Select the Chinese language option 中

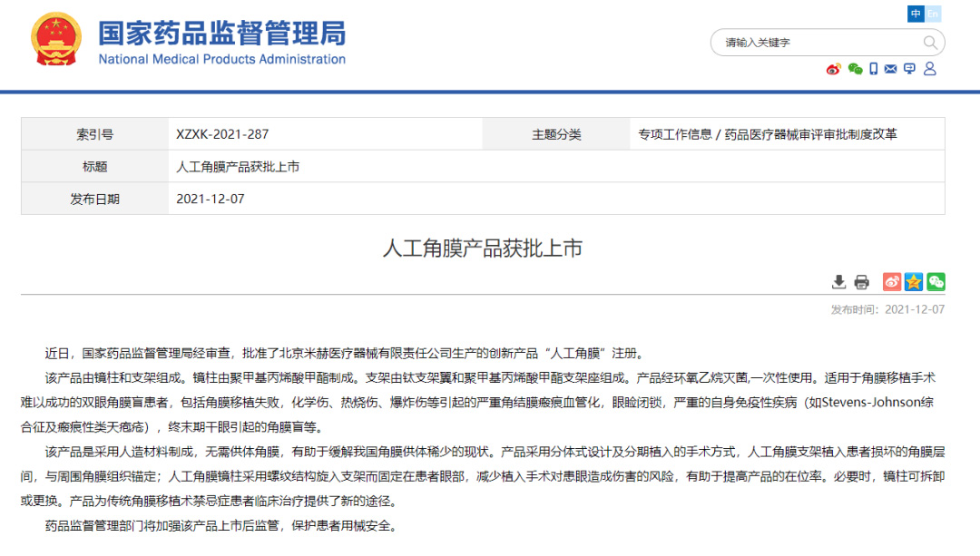(x=917, y=14)
